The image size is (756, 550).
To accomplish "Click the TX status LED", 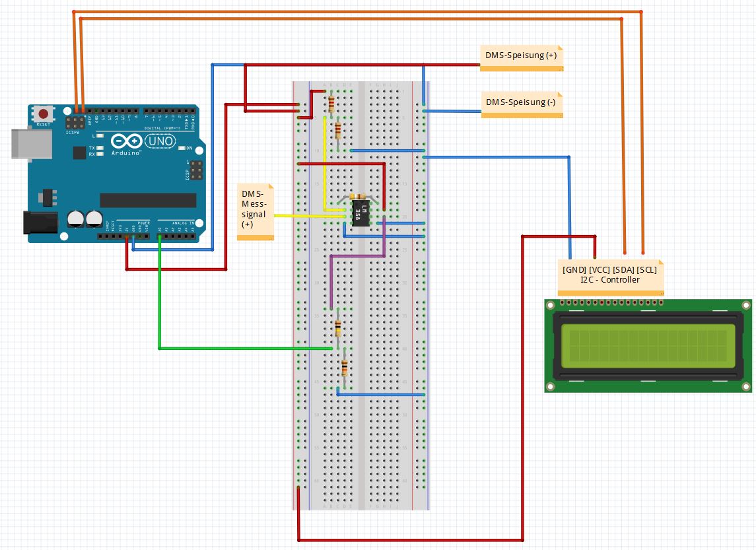I will click(99, 148).
